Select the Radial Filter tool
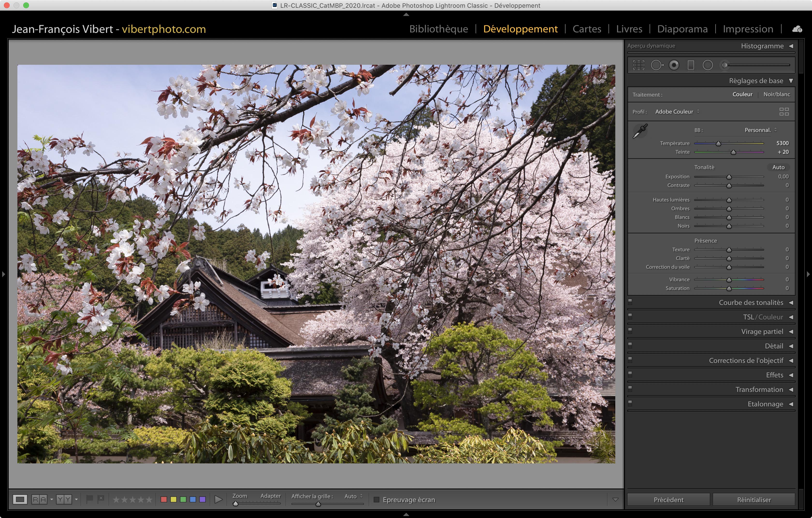812x518 pixels. click(x=707, y=65)
